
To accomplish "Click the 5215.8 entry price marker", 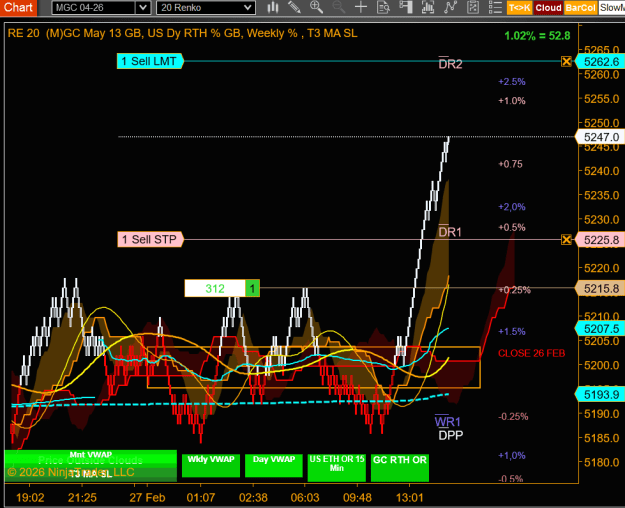I will click(x=601, y=288).
